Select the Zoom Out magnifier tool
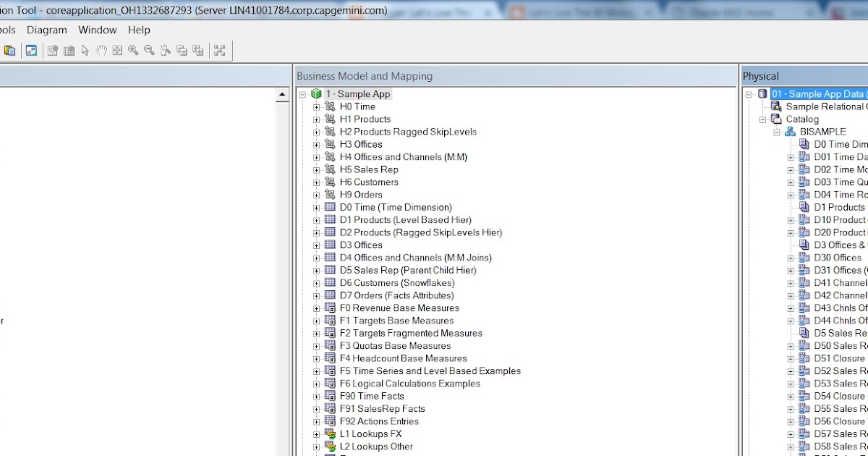 pos(150,50)
